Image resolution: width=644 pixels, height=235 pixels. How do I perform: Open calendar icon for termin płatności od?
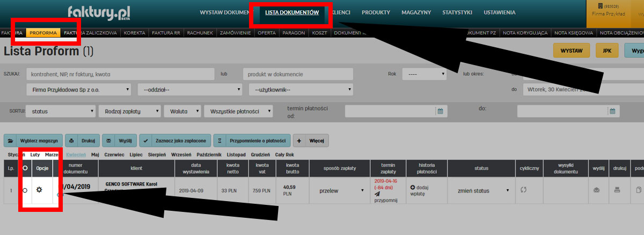pyautogui.click(x=440, y=111)
